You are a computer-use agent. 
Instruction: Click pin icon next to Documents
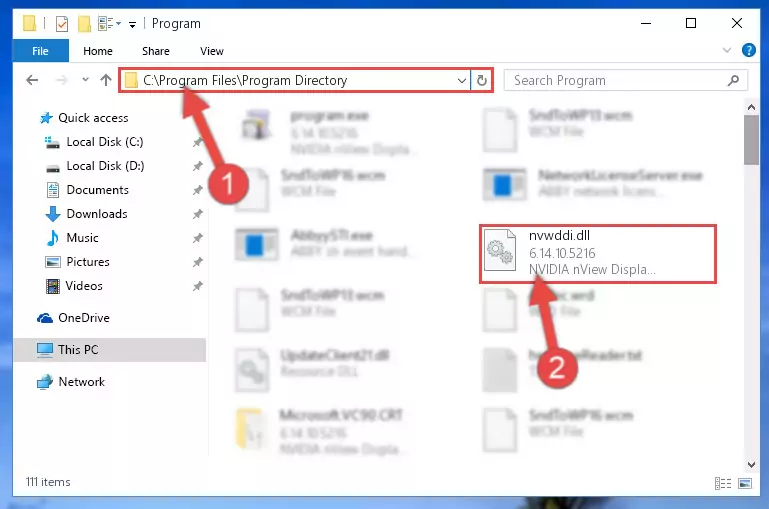click(x=197, y=190)
